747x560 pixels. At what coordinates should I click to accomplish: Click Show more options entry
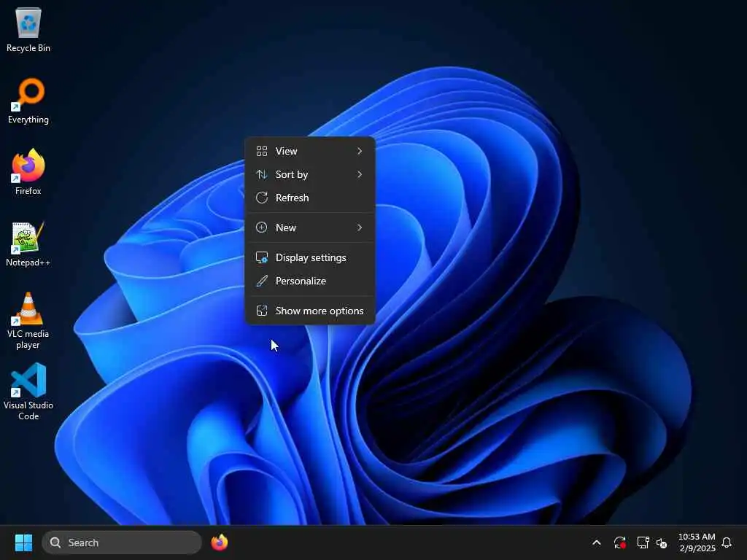coord(309,311)
